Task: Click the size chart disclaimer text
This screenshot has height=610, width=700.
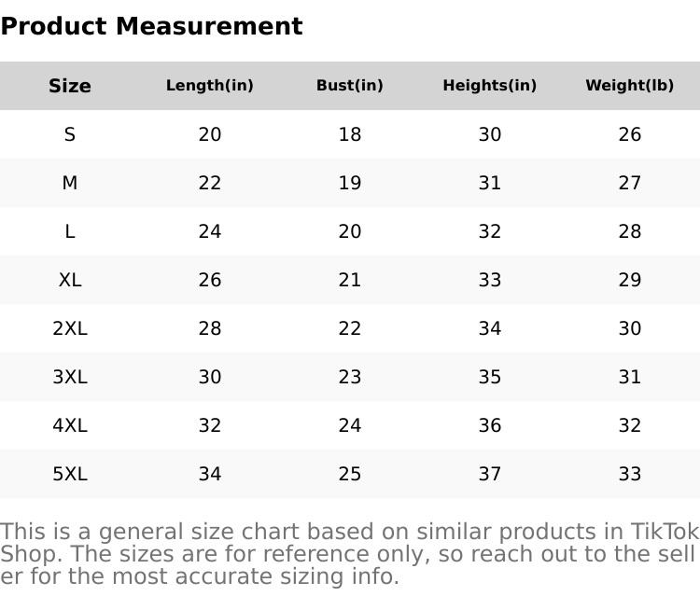Action: coord(350,554)
